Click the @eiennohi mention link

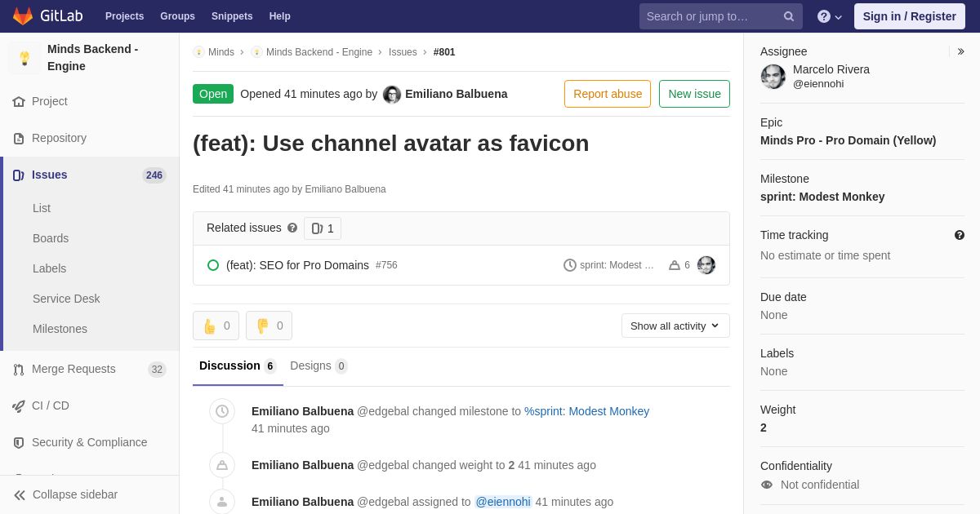[503, 502]
